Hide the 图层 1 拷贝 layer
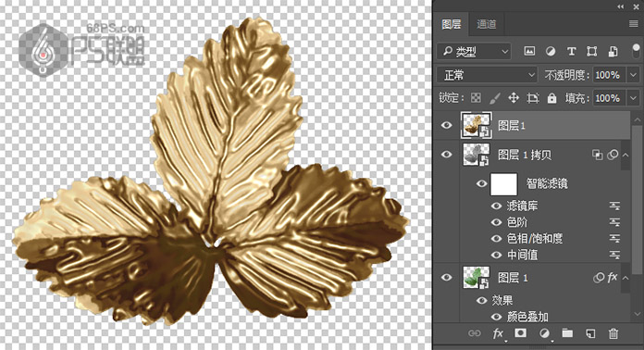The width and height of the screenshot is (644, 350). 446,155
